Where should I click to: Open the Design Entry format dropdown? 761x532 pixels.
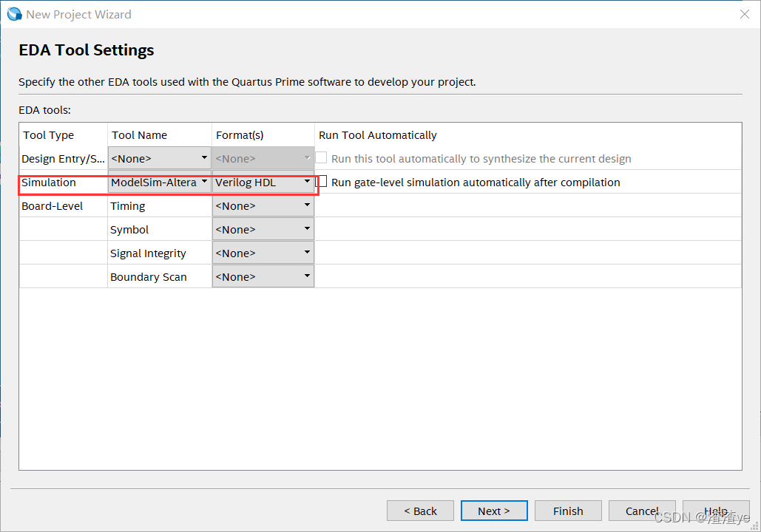point(263,158)
